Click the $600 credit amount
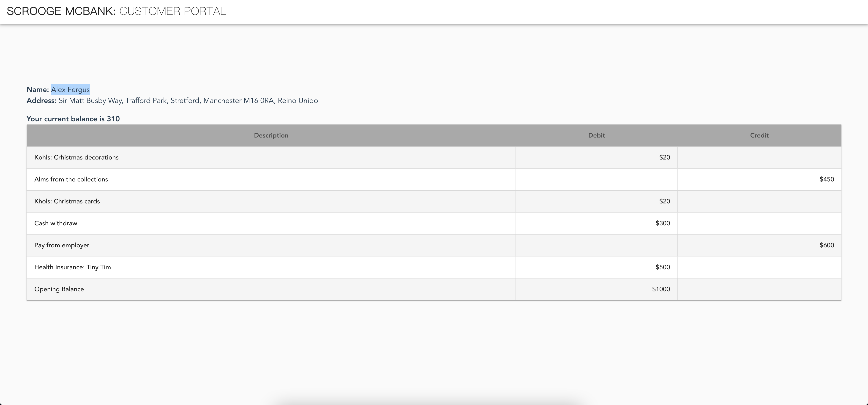This screenshot has width=868, height=405. 827,246
